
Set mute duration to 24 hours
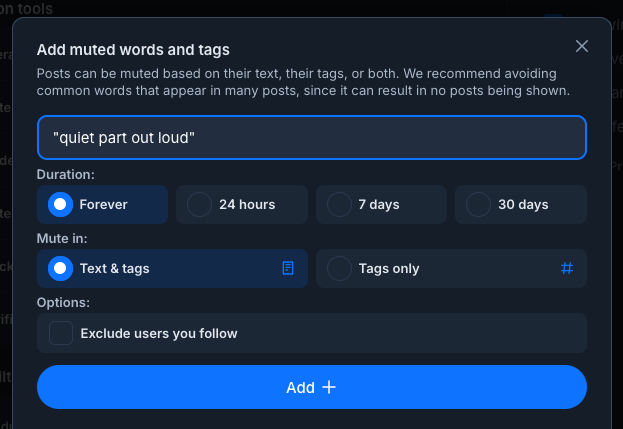(x=200, y=205)
